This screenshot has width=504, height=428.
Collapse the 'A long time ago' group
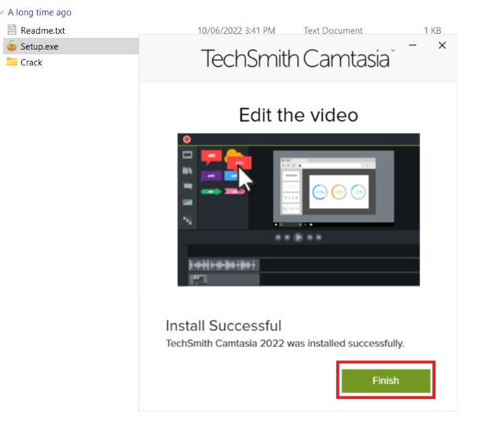click(2, 13)
